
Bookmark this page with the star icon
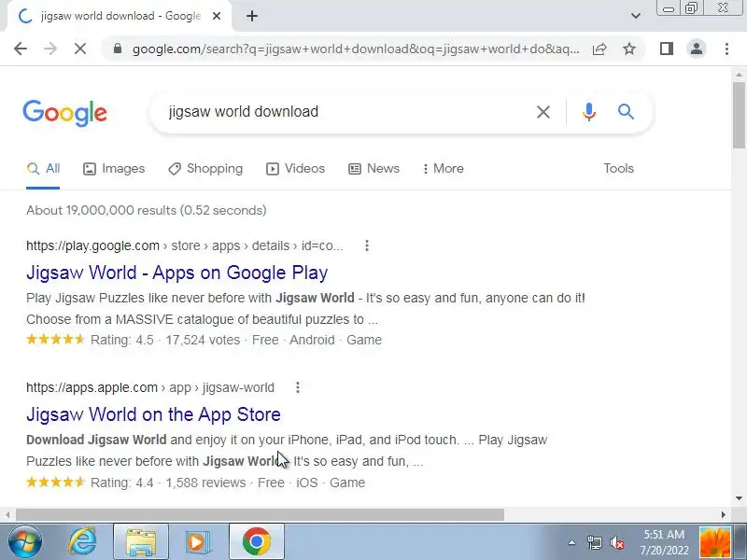(x=629, y=49)
